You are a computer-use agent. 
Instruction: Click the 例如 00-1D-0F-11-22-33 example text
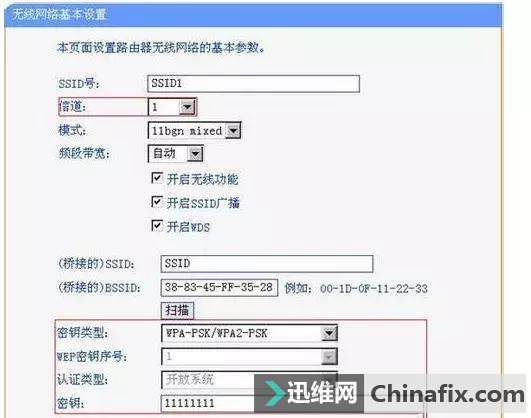point(356,289)
